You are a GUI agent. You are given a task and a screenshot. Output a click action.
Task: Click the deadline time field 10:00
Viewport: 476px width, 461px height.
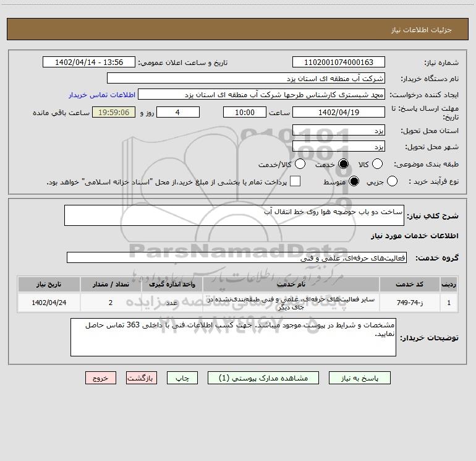[x=245, y=112]
